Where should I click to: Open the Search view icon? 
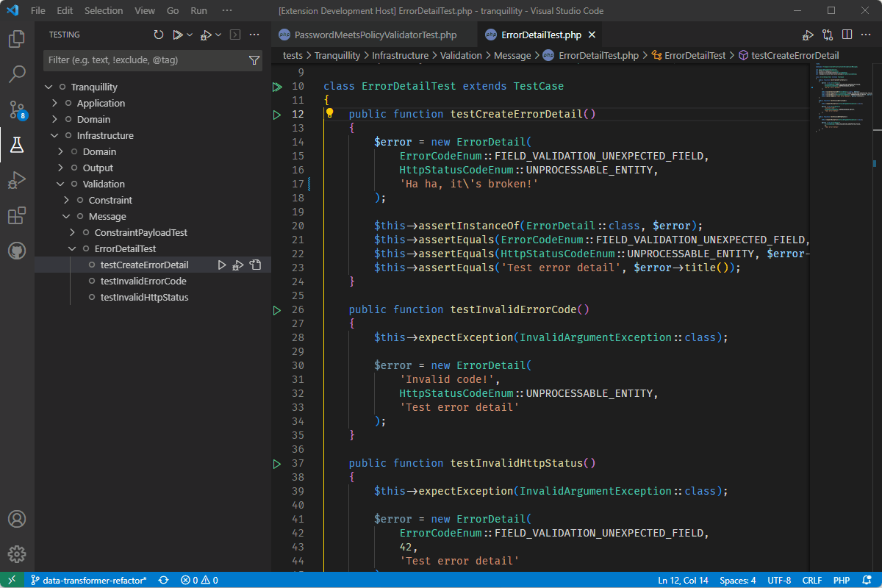point(17,74)
